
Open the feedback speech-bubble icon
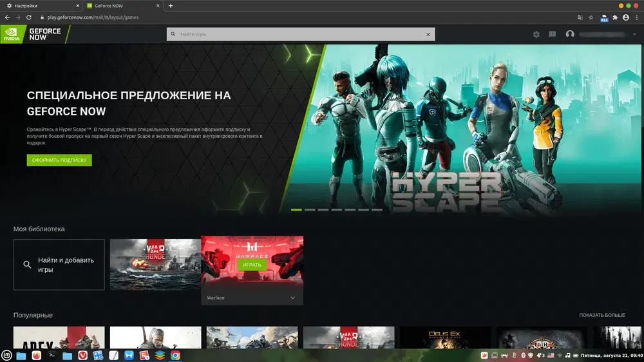(x=553, y=35)
